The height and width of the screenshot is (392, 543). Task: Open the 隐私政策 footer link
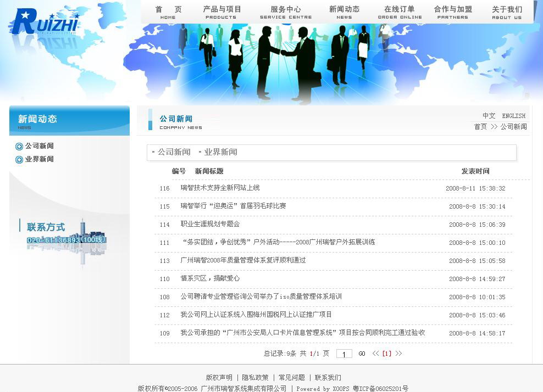coord(255,378)
